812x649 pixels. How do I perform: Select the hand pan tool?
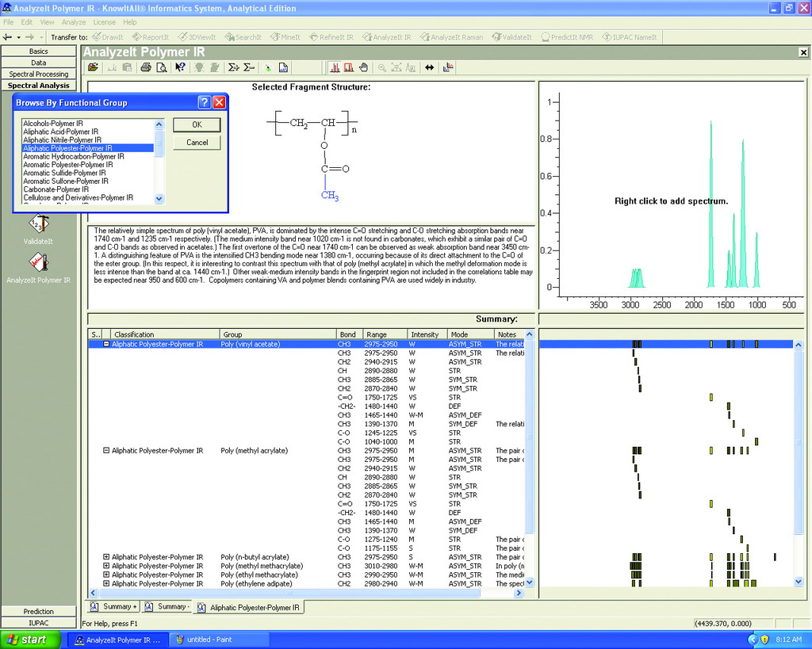click(x=363, y=67)
